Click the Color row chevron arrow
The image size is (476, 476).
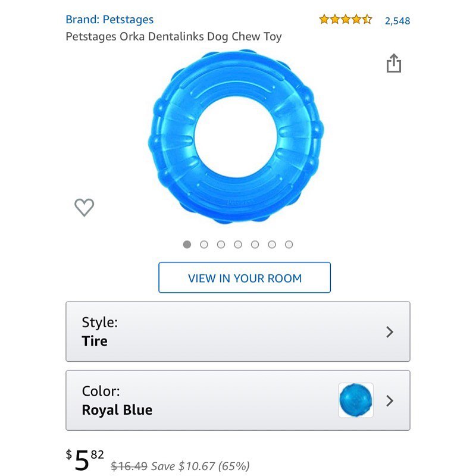pos(390,400)
